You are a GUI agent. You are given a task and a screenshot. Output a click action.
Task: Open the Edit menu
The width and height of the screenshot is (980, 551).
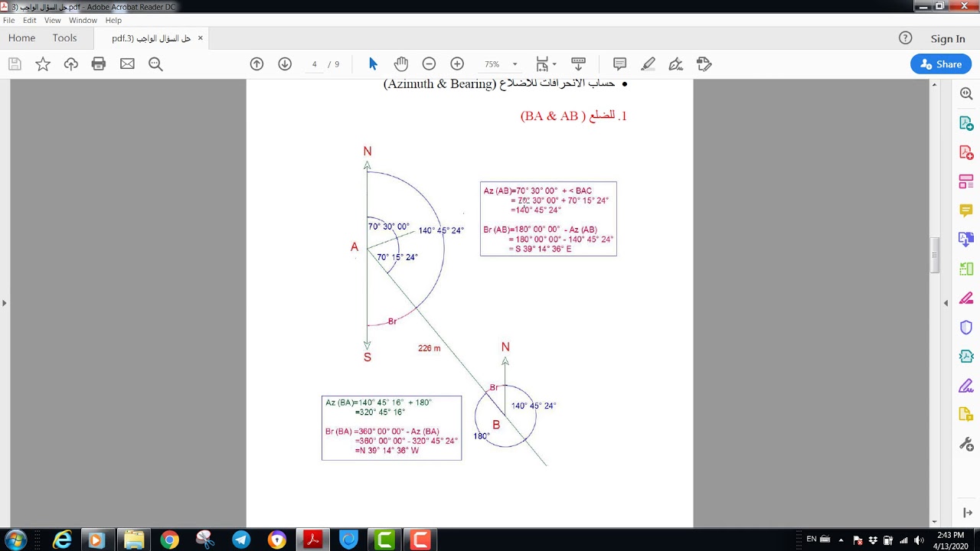(29, 21)
